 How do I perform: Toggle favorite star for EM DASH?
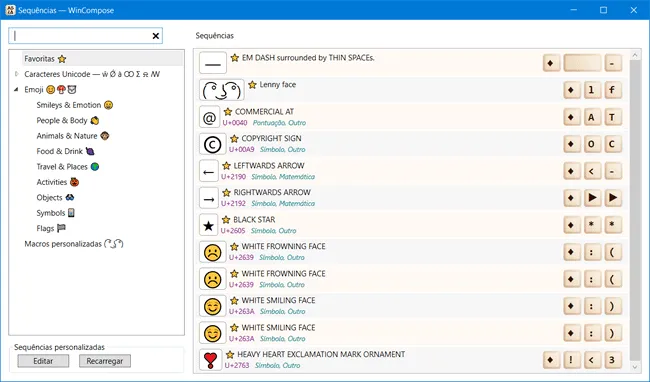pyautogui.click(x=235, y=58)
